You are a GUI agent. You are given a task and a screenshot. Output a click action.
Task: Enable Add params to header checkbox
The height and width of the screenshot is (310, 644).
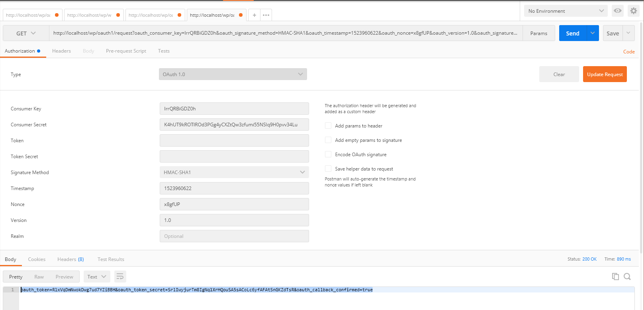pyautogui.click(x=328, y=126)
